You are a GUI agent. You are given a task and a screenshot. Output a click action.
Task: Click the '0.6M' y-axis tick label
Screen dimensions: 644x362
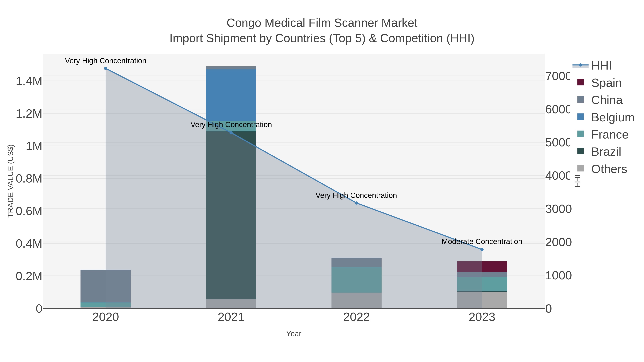pos(29,211)
